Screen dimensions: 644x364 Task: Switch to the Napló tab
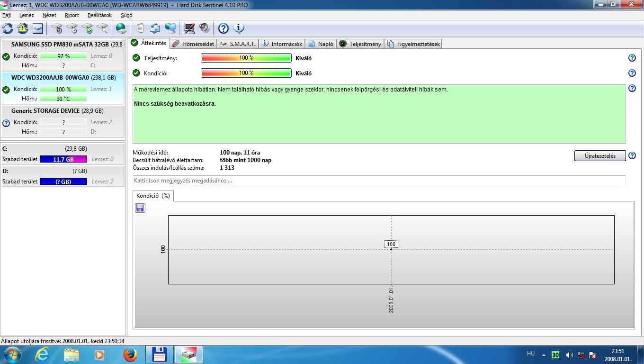pyautogui.click(x=321, y=44)
